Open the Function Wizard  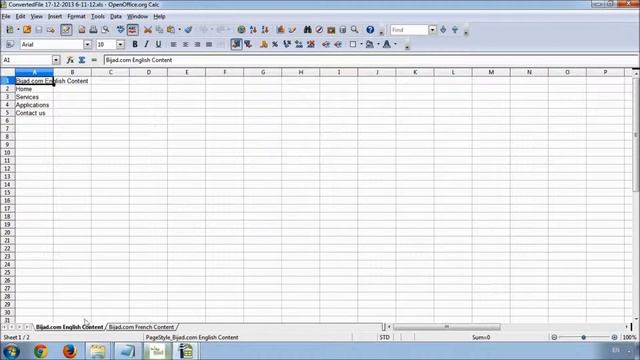click(x=70, y=60)
